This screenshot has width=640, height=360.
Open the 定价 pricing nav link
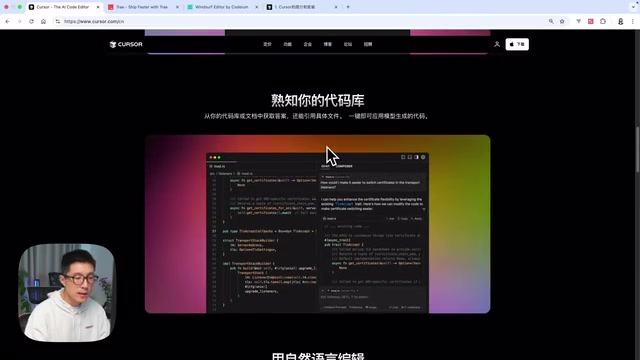pos(267,44)
